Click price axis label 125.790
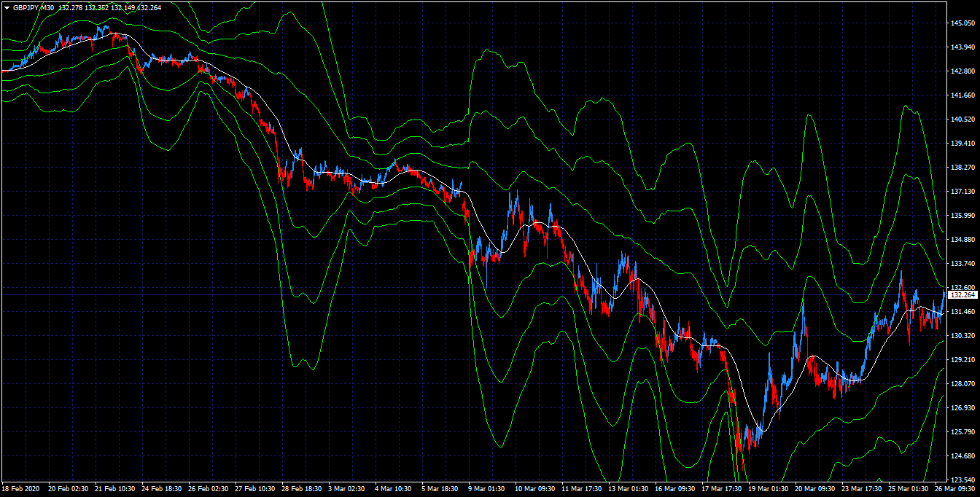Screen dimensions: 980x497 tap(963, 432)
